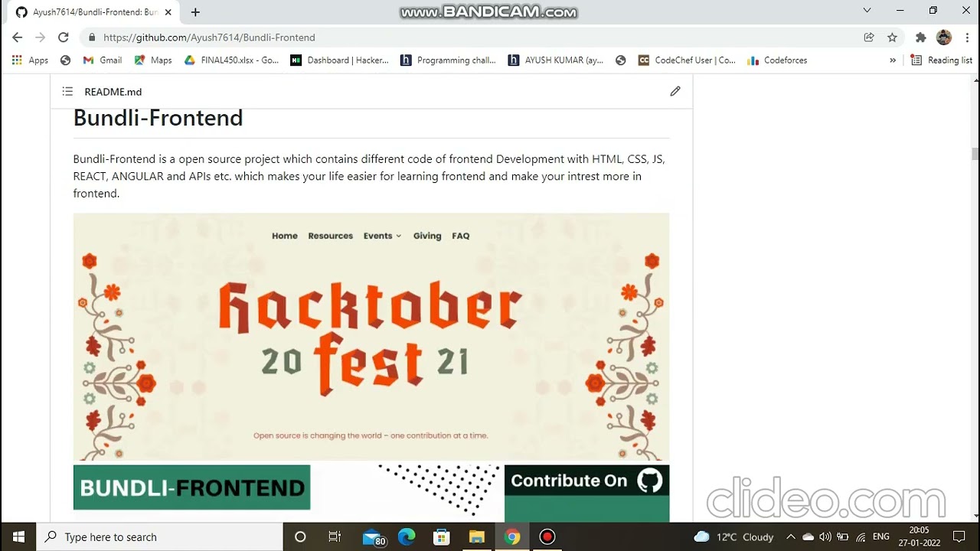Open the Apps bookmark
980x551 pixels.
click(x=30, y=60)
